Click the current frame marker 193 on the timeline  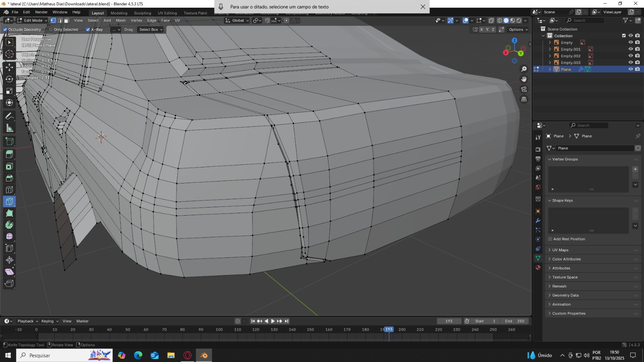[388, 329]
